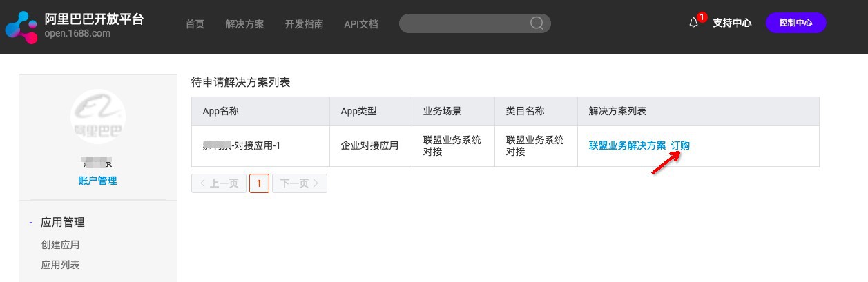Select 应用列表 in sidebar
The width and height of the screenshot is (868, 282).
pos(60,265)
